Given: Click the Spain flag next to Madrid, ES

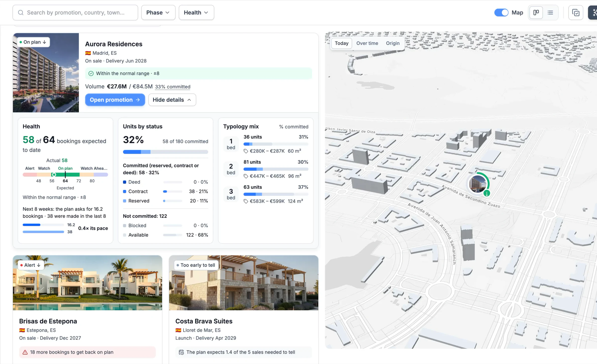Looking at the screenshot, I should tap(88, 53).
